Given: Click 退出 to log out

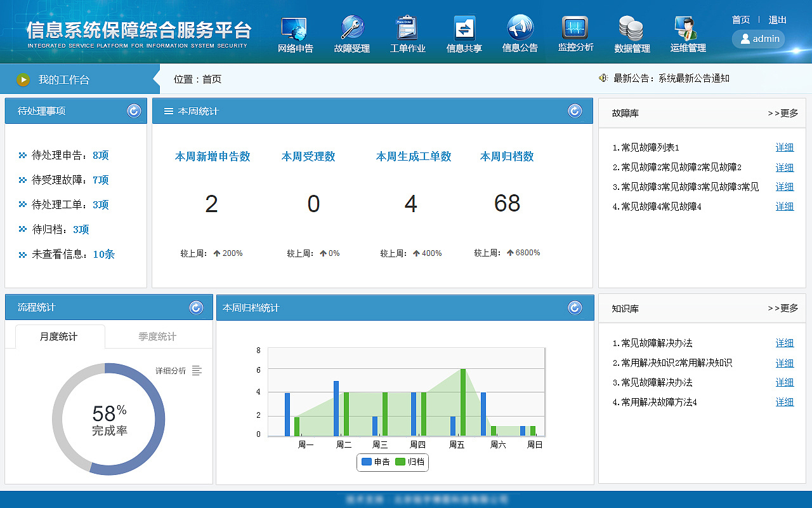Looking at the screenshot, I should tap(778, 20).
